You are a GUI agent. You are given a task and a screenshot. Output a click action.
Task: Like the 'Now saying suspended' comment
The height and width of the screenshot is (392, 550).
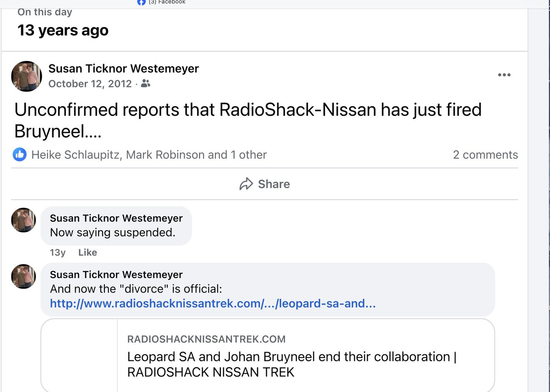click(x=88, y=252)
